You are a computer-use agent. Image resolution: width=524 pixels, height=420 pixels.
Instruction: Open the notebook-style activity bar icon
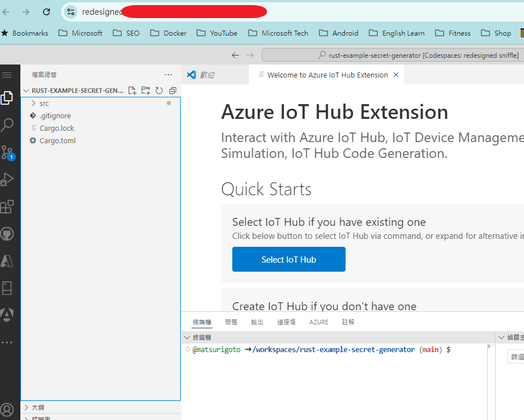click(7, 288)
